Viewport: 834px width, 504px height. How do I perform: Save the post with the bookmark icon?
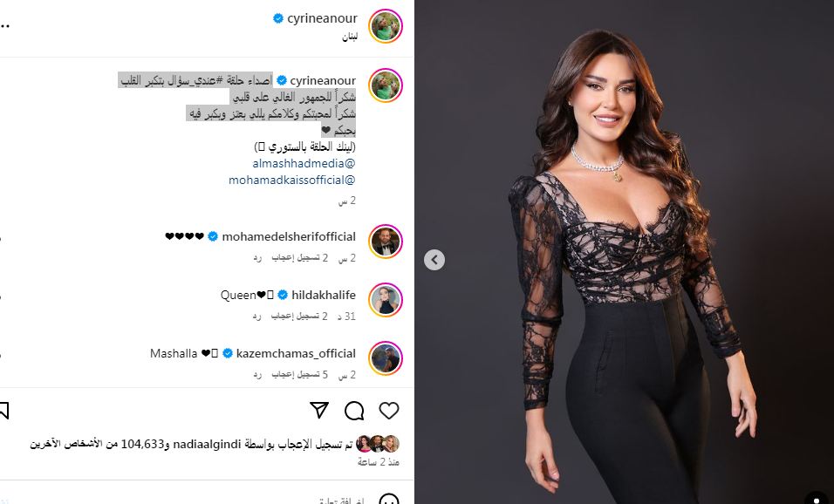coord(3,411)
